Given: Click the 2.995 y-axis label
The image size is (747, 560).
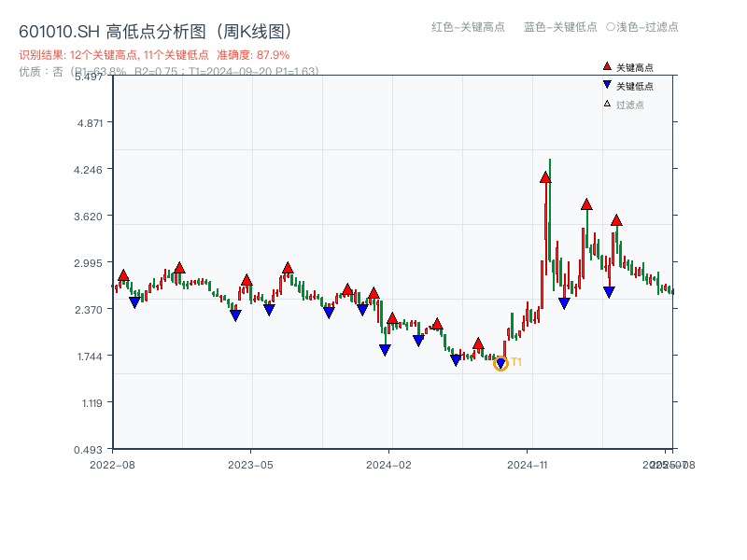Looking at the screenshot, I should (88, 263).
